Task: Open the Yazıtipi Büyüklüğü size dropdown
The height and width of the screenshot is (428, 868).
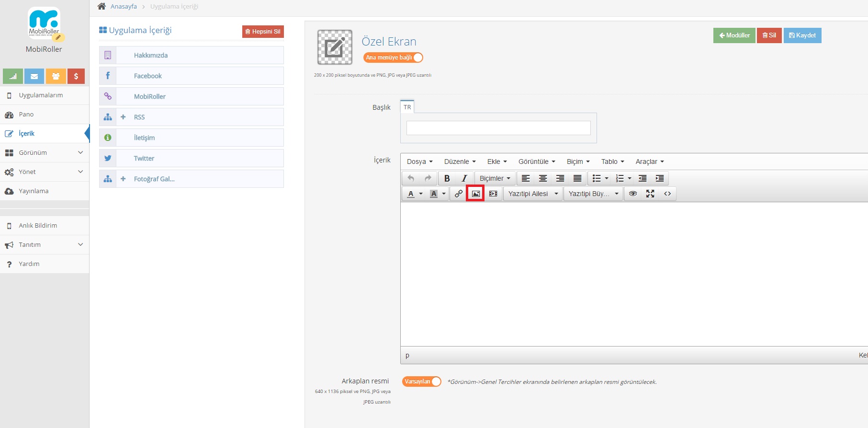Action: 594,194
